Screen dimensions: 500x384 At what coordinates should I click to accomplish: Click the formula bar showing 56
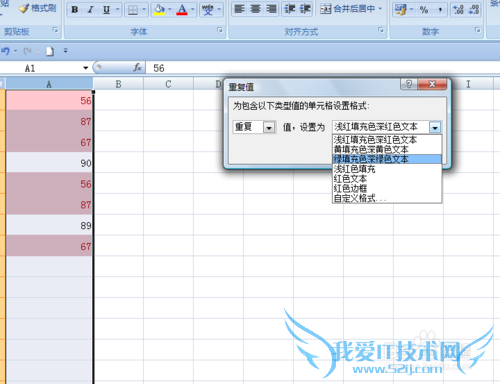coord(323,68)
